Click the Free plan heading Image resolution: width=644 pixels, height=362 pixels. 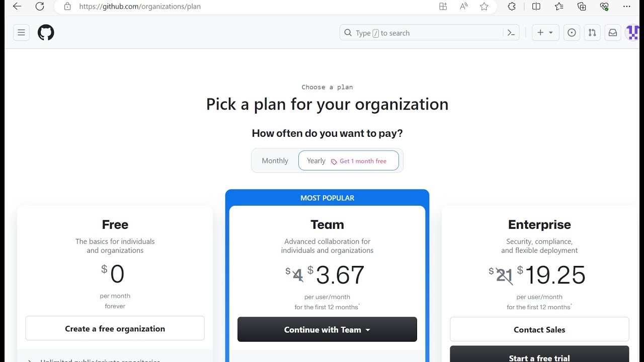pyautogui.click(x=115, y=225)
